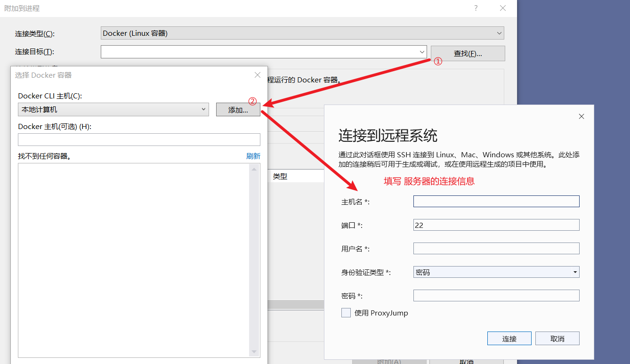Viewport: 630px width, 364px height.
Task: Click the 查找(F)... button
Action: click(x=468, y=54)
